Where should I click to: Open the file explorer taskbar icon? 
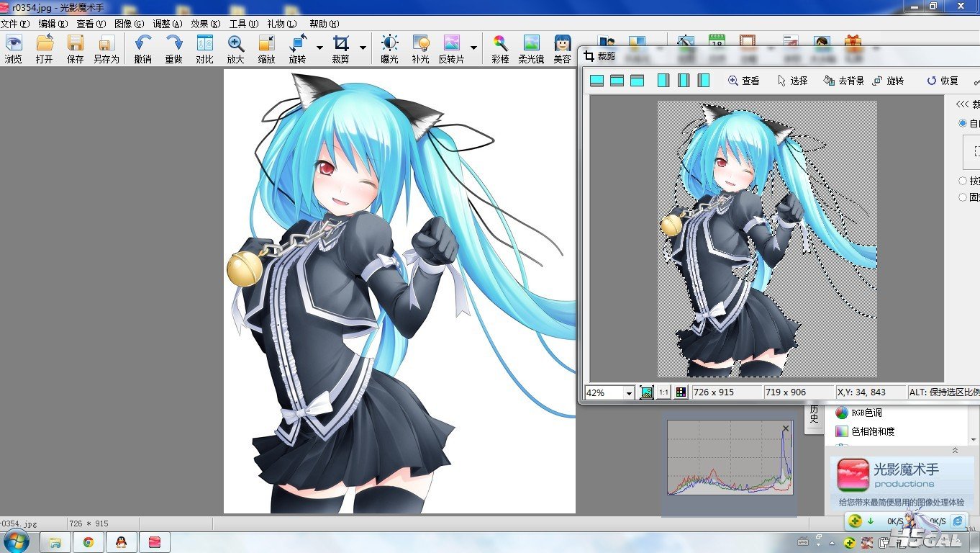56,542
